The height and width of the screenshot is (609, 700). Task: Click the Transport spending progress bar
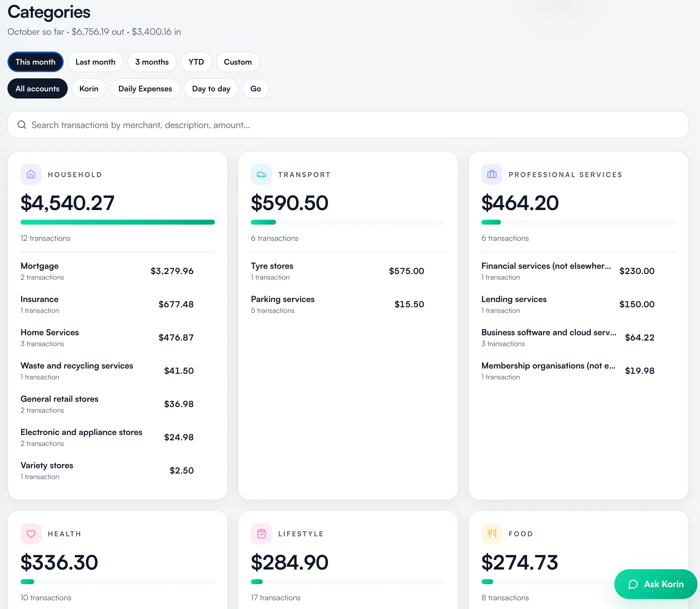click(348, 222)
